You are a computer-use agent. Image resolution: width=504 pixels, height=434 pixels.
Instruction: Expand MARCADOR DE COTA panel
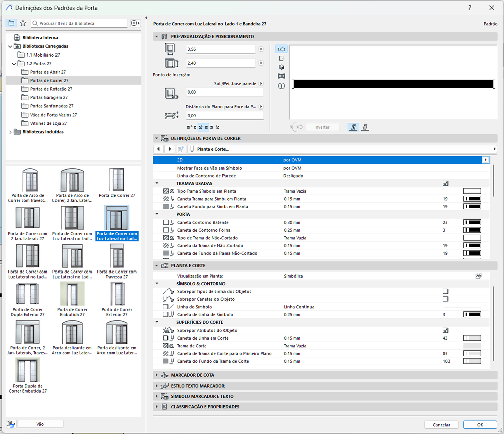157,375
